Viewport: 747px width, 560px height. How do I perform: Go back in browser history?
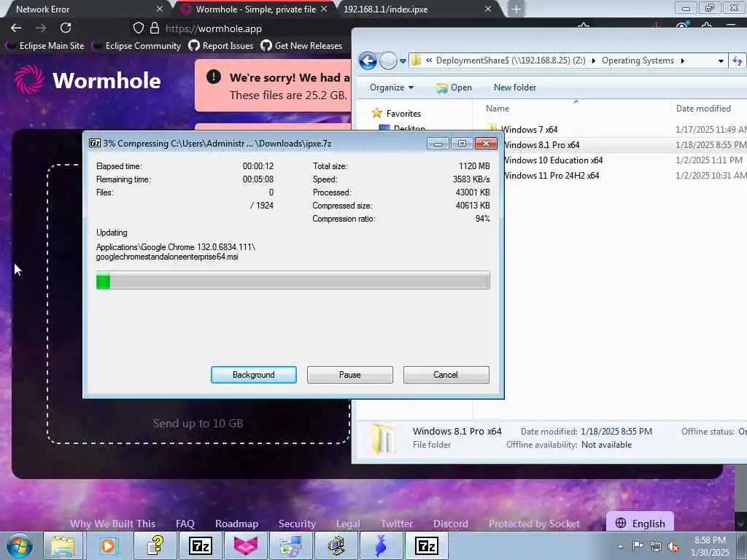16,28
